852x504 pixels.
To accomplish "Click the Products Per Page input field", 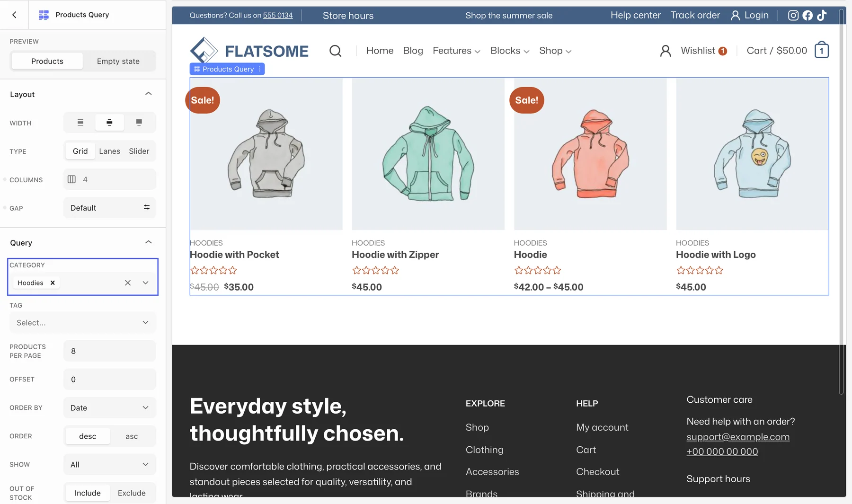I will 110,351.
